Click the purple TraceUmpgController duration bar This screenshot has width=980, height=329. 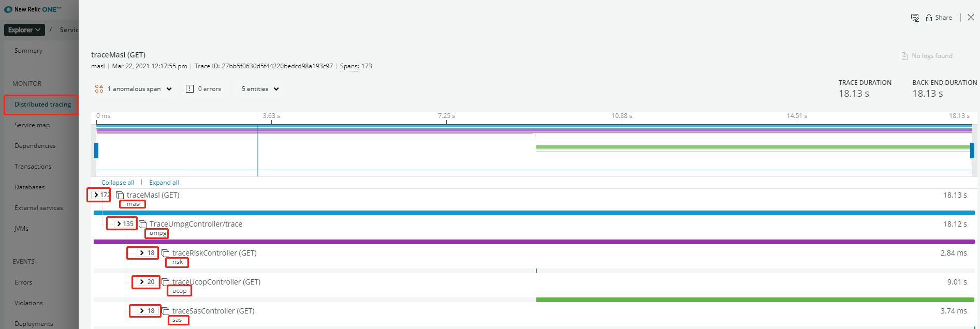534,242
